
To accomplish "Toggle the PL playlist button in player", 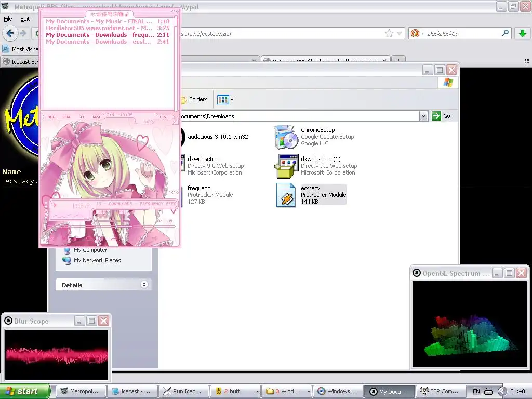I will point(170,221).
